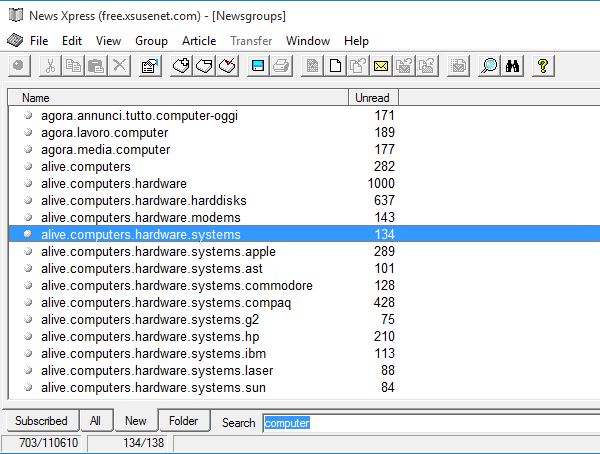Open the Help menu
This screenshot has height=454, width=600.
coord(356,41)
